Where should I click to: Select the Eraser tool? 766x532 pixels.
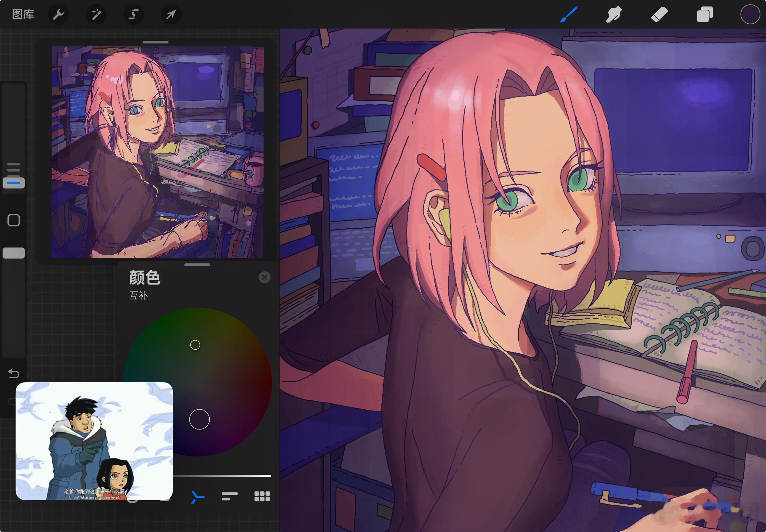click(x=659, y=15)
